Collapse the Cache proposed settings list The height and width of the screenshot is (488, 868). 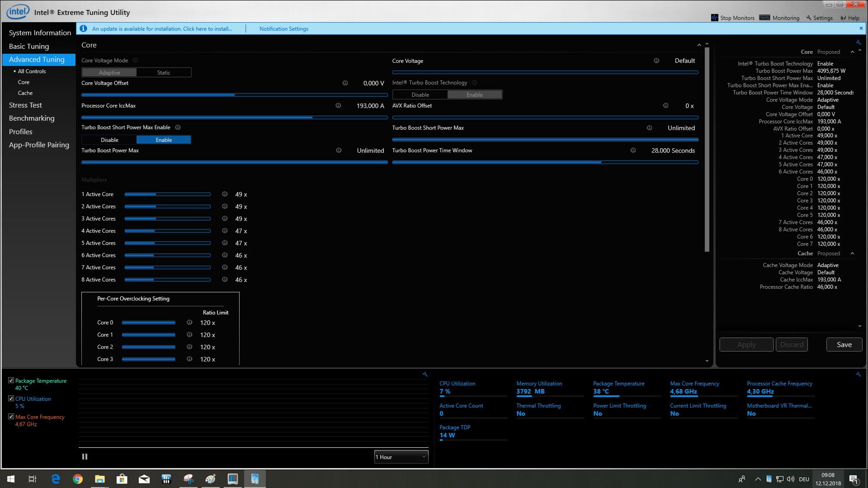pos(852,253)
